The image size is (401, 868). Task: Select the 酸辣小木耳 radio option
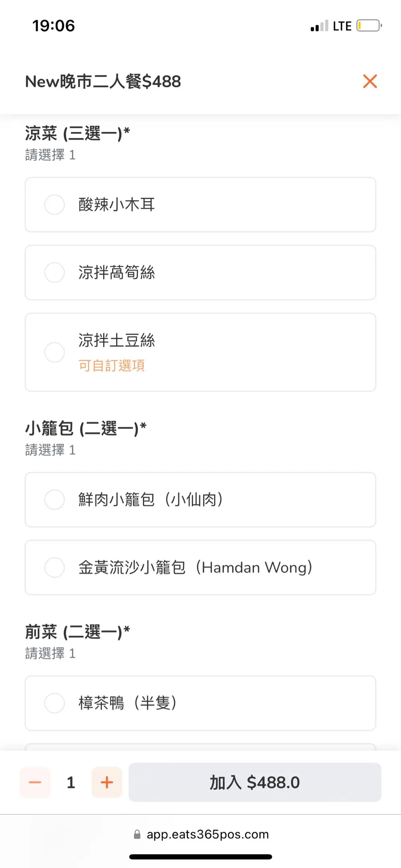55,205
